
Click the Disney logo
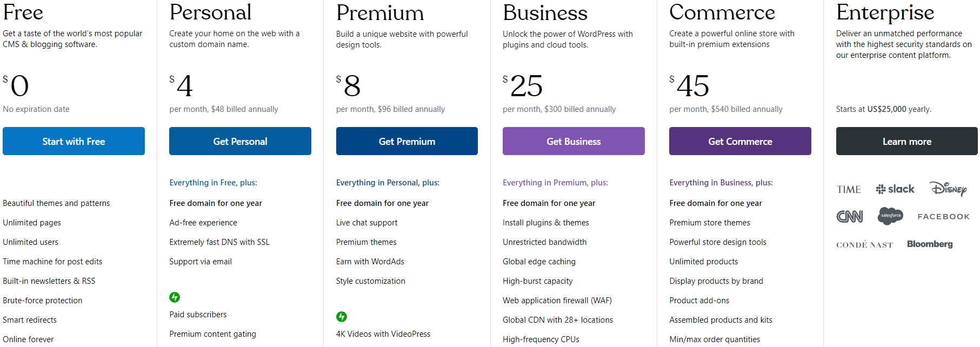(x=948, y=189)
